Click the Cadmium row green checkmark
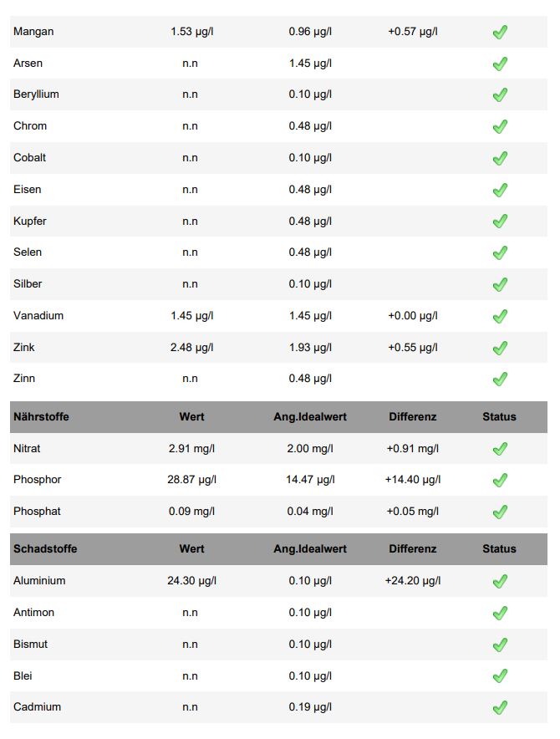The image size is (560, 739). coord(500,707)
